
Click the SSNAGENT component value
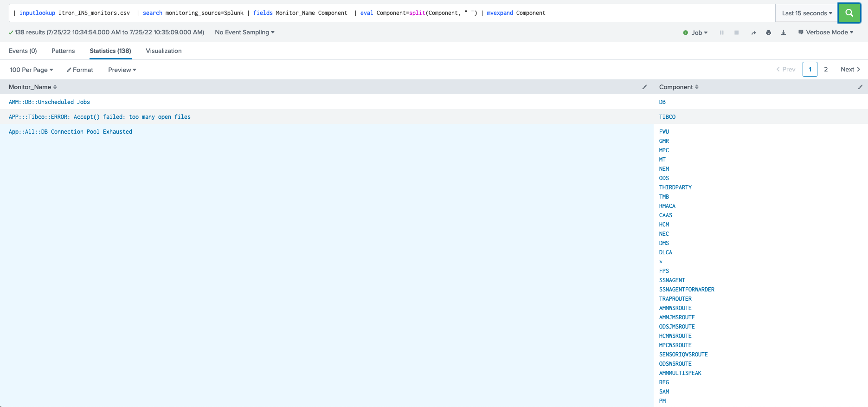coord(672,280)
